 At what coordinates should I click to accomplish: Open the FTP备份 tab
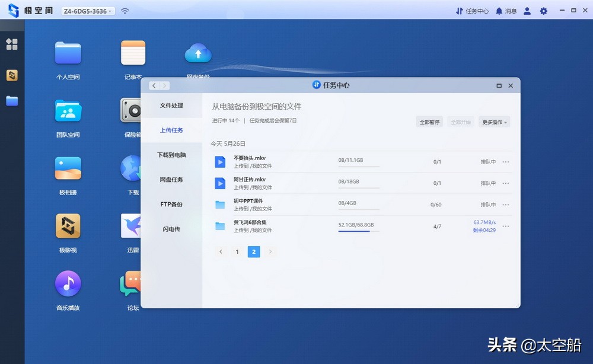pyautogui.click(x=171, y=205)
